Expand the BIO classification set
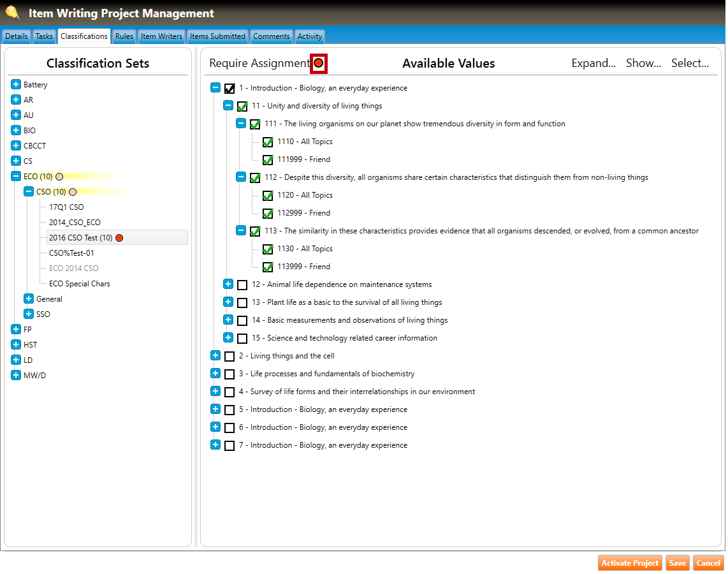 tap(16, 131)
